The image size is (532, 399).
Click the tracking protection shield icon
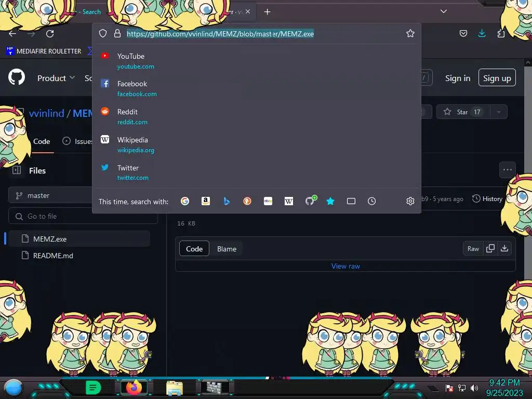click(103, 33)
